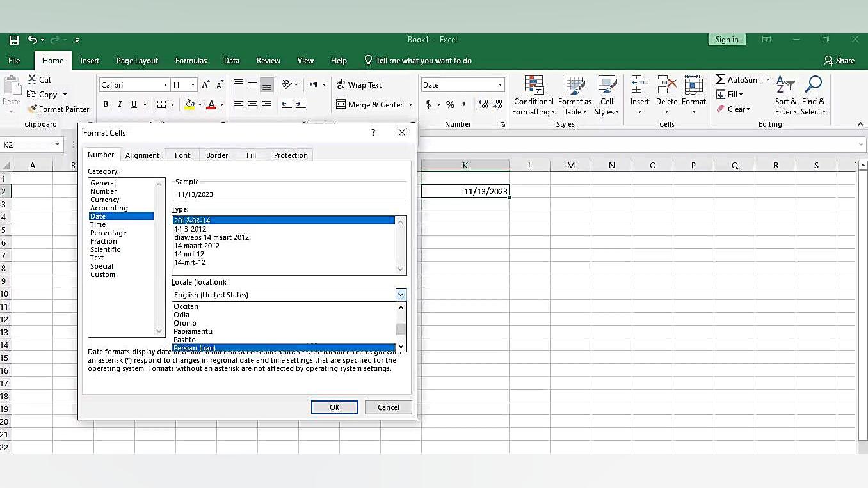868x488 pixels.
Task: Click AutoSum sigma icon
Action: click(721, 79)
